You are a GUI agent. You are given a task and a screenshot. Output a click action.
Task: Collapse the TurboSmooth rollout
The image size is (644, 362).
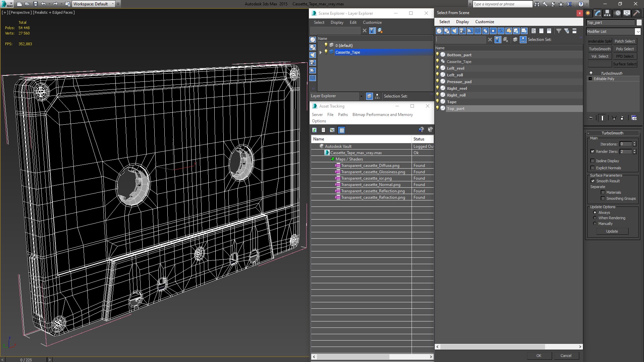[588, 133]
